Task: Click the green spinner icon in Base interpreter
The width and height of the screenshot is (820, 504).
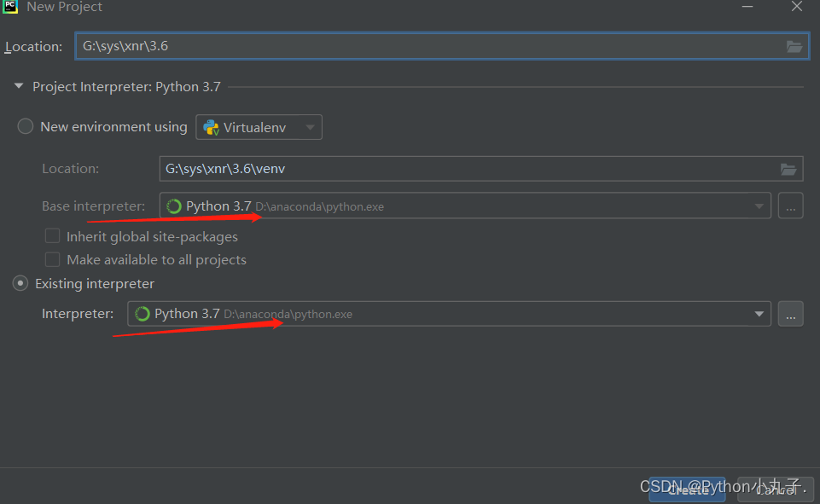Action: pyautogui.click(x=173, y=206)
